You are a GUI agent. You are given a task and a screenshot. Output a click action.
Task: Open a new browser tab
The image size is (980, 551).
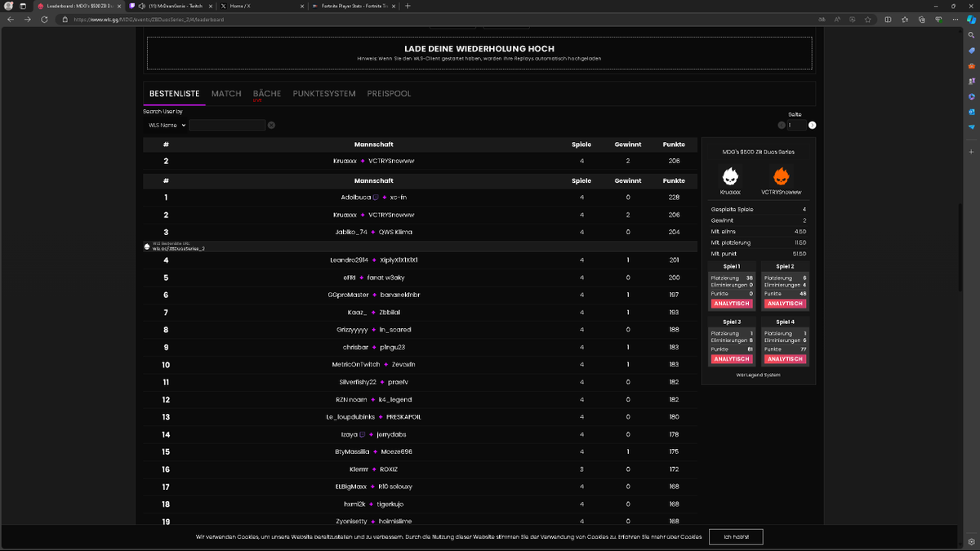[x=408, y=6]
